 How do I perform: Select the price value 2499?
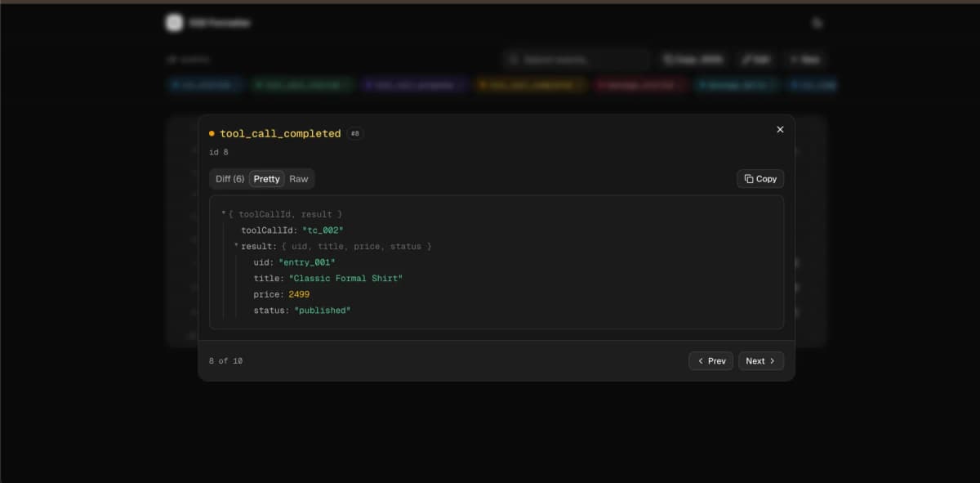[299, 294]
